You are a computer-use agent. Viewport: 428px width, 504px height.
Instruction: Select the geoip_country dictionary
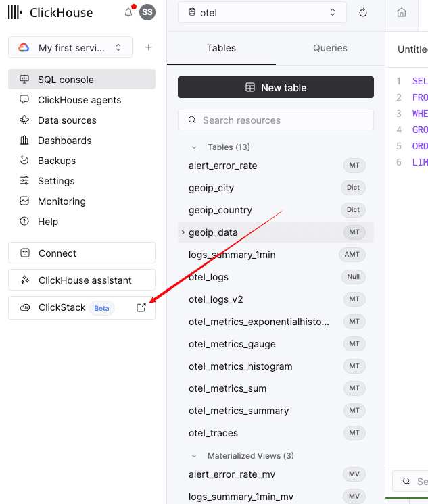tap(276, 210)
